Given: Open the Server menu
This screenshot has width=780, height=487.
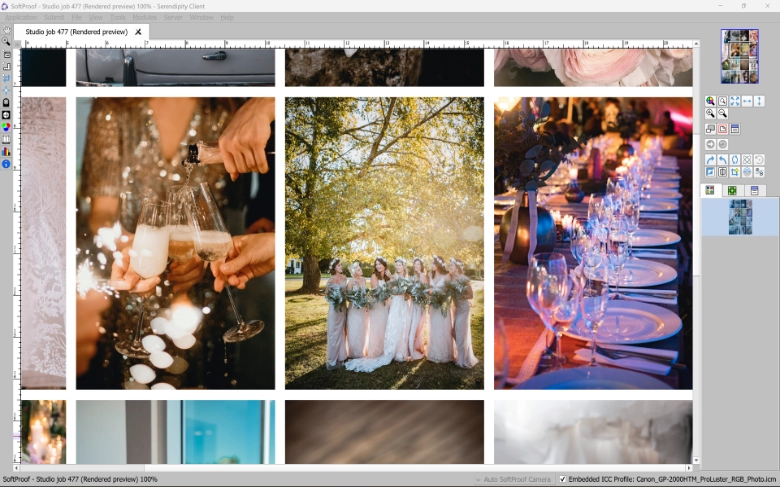Looking at the screenshot, I should (x=173, y=17).
